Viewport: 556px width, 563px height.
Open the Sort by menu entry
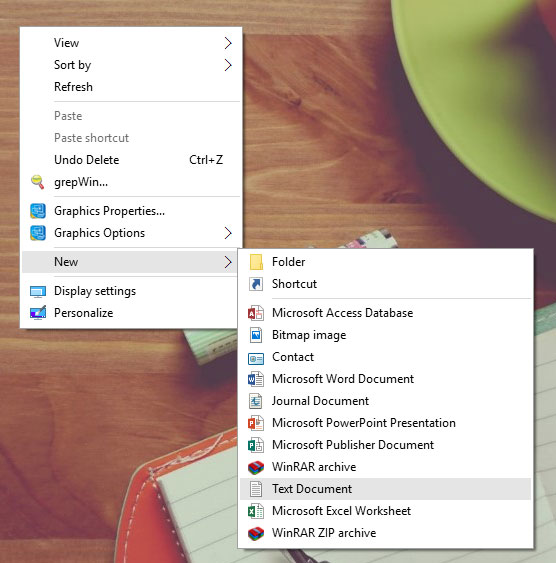[131, 65]
